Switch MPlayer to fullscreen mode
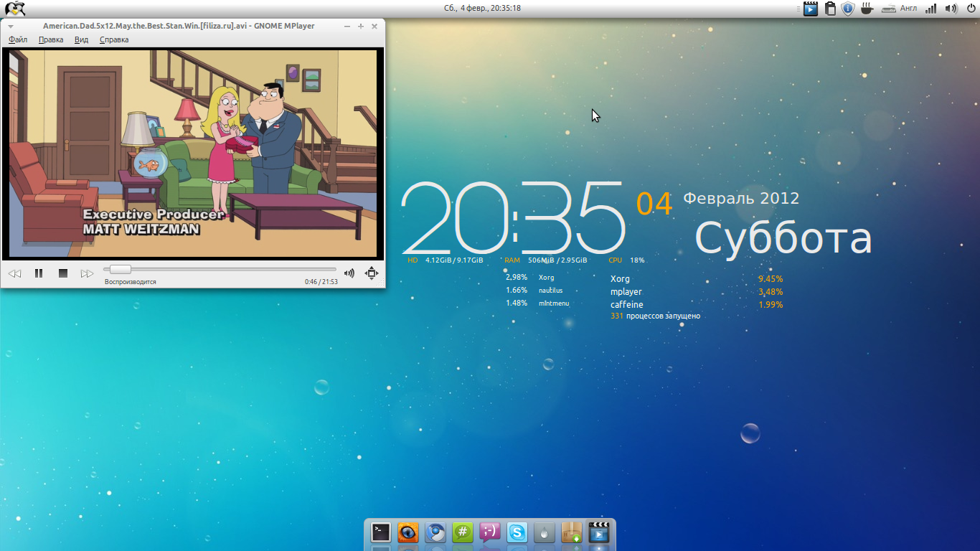 click(x=371, y=273)
